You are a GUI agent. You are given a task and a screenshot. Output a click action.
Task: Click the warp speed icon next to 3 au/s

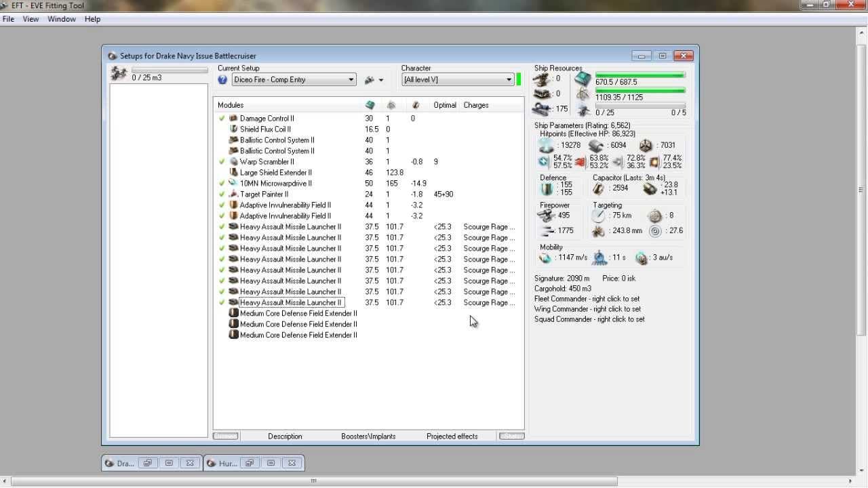tap(642, 258)
